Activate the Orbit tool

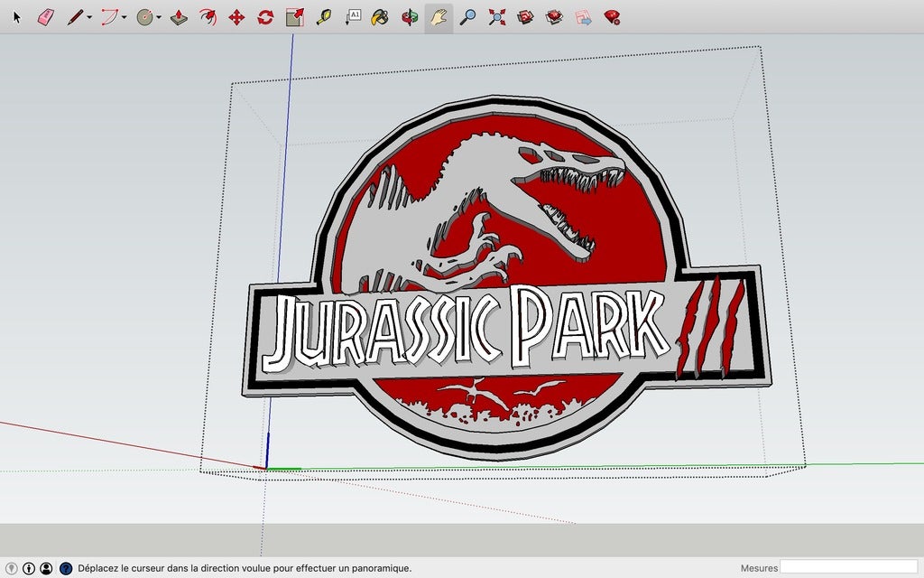(x=410, y=17)
